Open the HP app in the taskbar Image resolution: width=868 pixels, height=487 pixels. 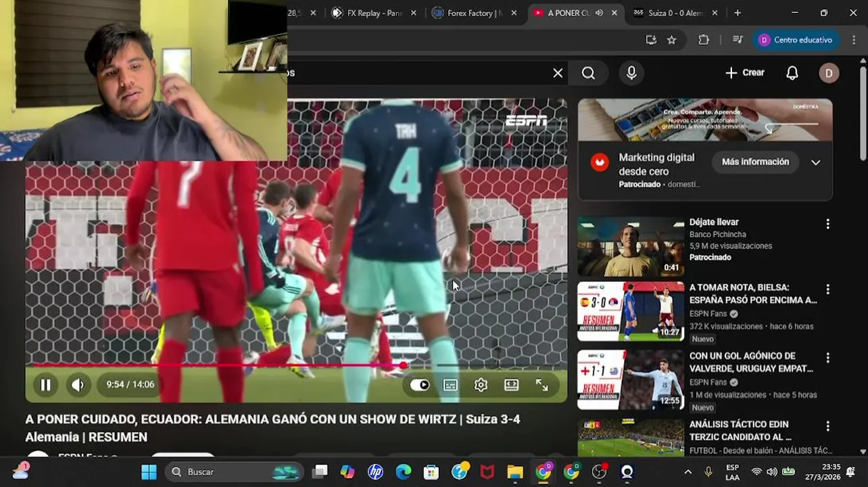coord(375,471)
